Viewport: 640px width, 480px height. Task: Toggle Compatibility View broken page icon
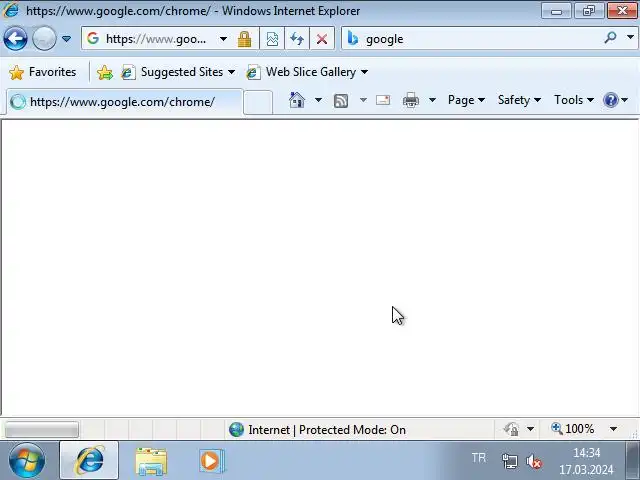point(272,39)
